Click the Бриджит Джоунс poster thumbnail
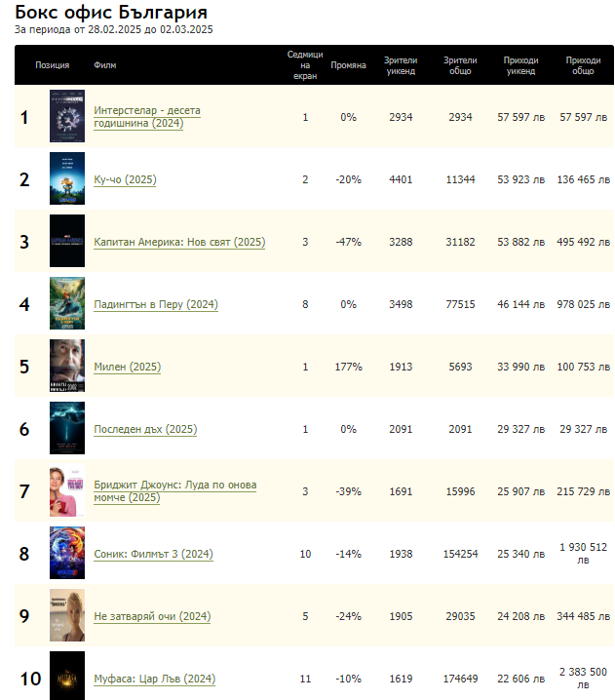The image size is (615, 700). pyautogui.click(x=67, y=491)
